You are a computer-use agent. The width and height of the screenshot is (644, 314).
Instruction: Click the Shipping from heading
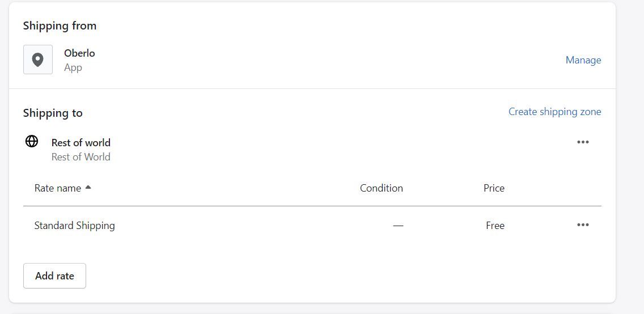(x=60, y=26)
